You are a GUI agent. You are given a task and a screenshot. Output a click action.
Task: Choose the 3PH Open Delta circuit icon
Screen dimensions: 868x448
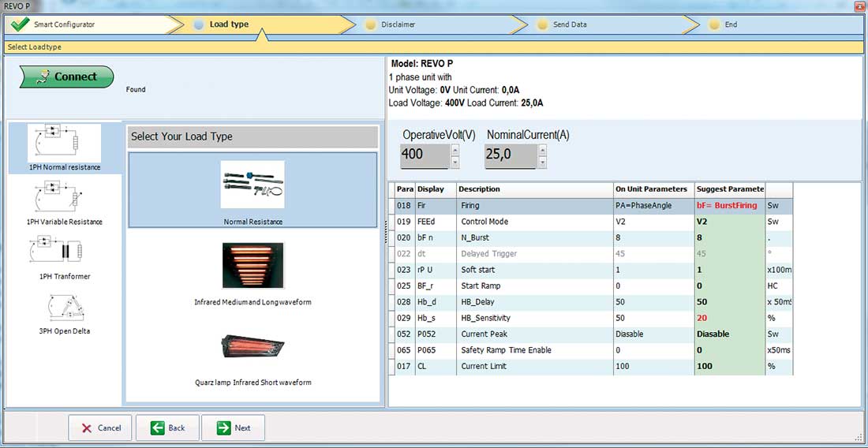coord(65,308)
